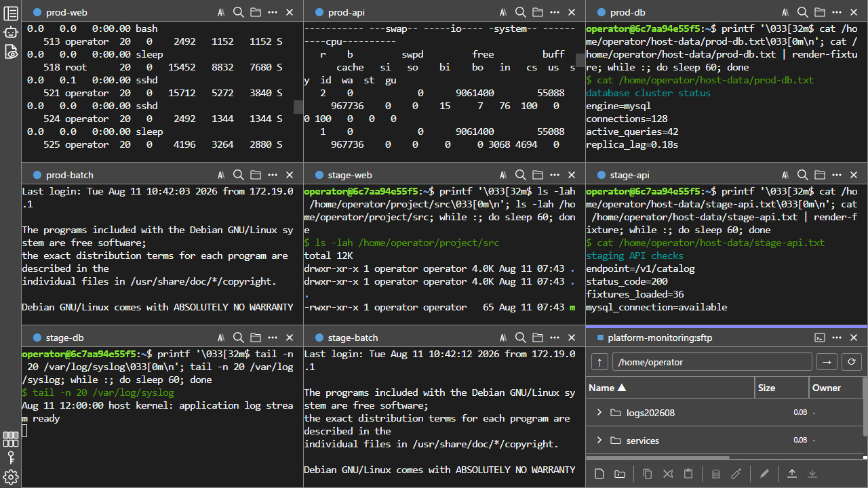Image resolution: width=868 pixels, height=488 pixels.
Task: Sort SFTP files by Name column
Action: coord(670,388)
